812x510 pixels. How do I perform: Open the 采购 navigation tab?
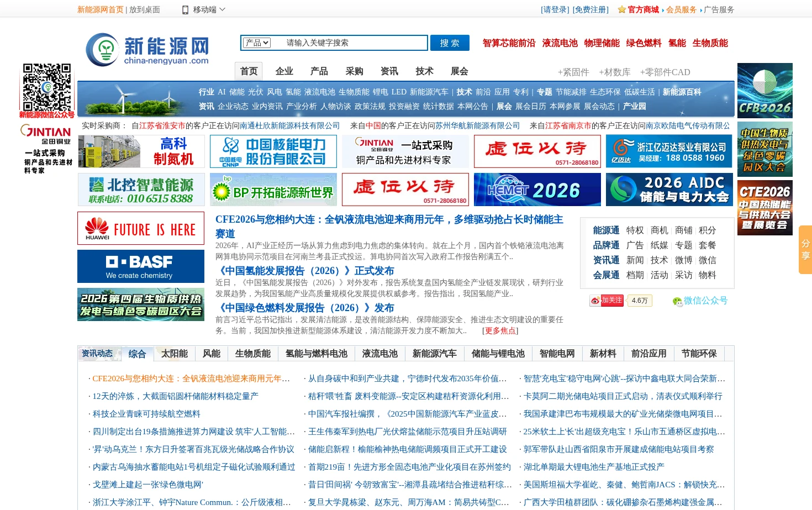click(x=355, y=71)
